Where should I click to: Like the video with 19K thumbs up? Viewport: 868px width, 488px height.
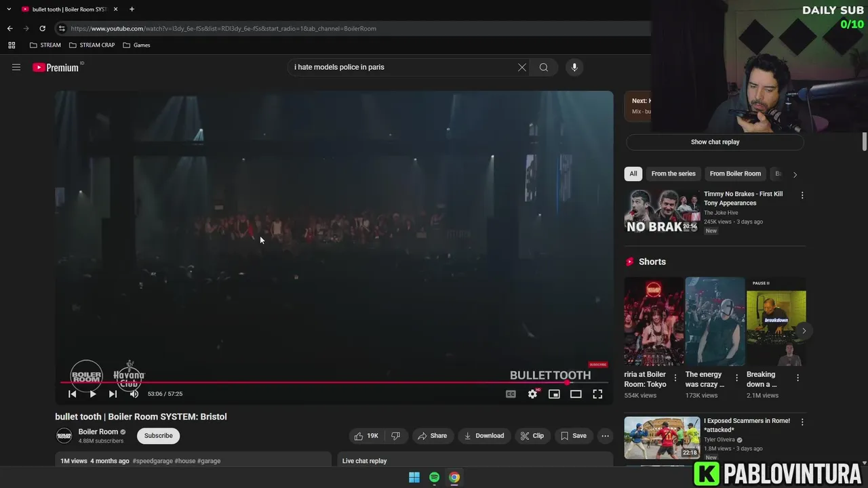(x=366, y=436)
